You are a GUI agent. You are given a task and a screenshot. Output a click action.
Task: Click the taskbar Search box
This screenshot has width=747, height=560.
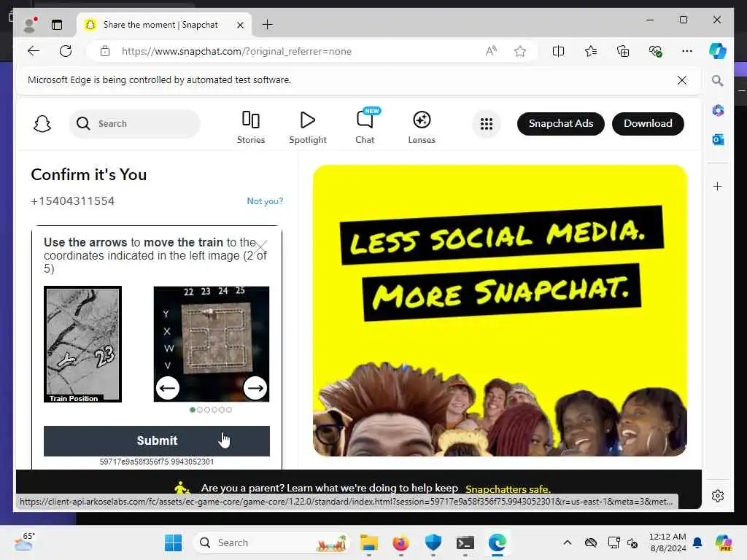tap(271, 542)
